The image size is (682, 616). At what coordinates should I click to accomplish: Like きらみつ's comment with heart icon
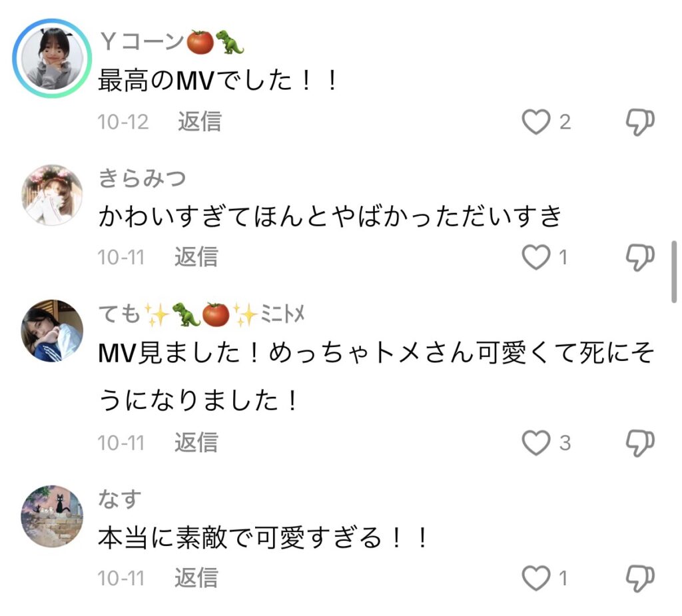coord(536,258)
